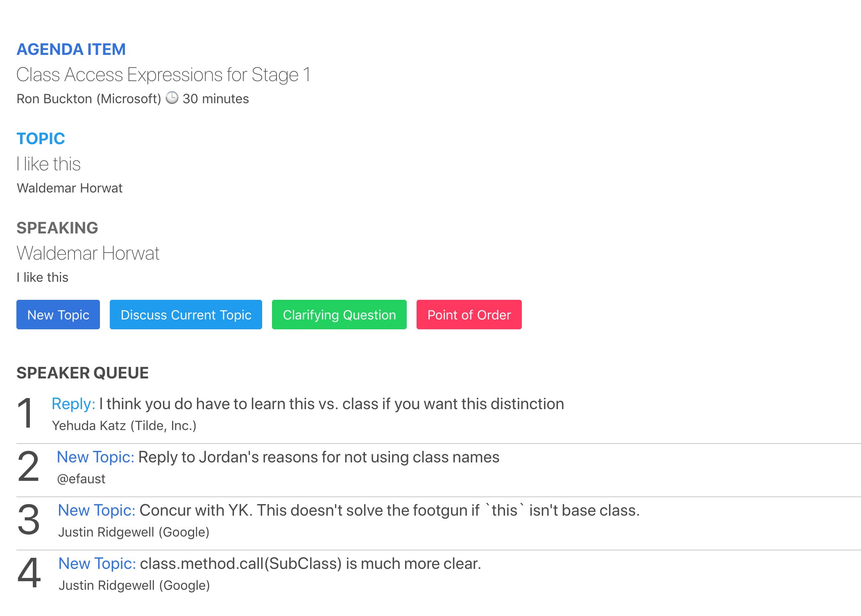The image size is (861, 616).
Task: Click presenter name Ron Buckton (Microsoft)
Action: pos(89,99)
